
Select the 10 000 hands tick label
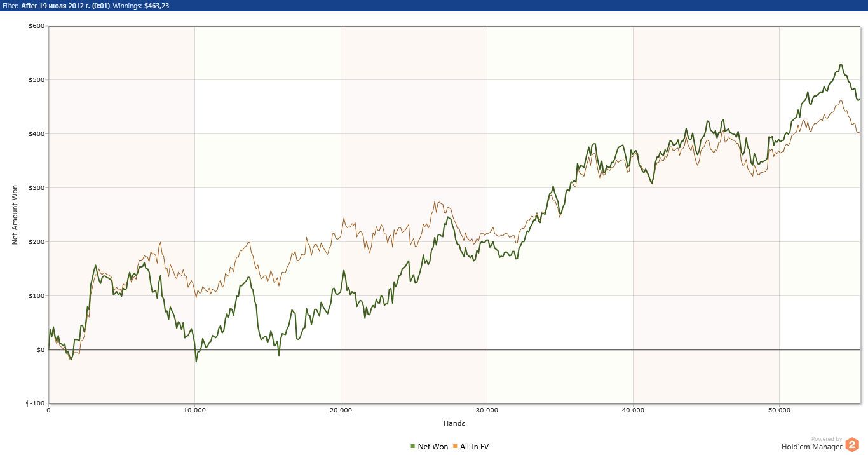click(194, 411)
